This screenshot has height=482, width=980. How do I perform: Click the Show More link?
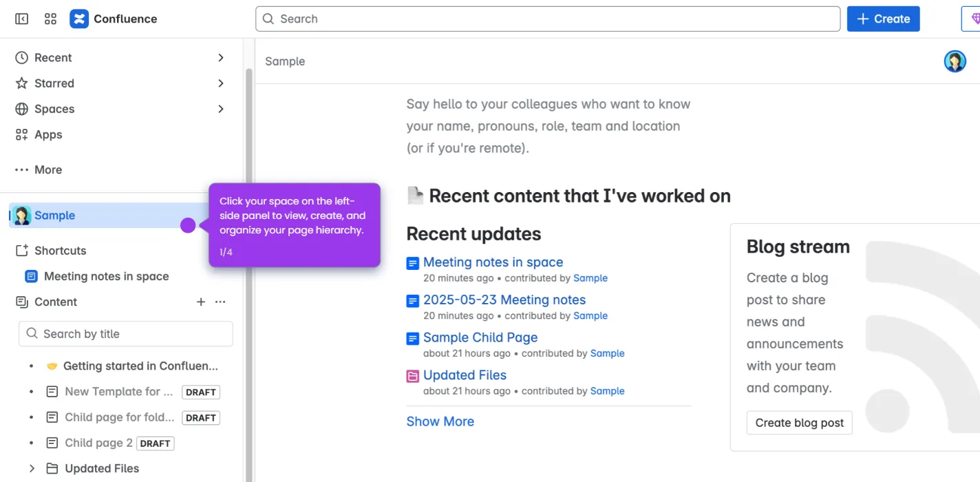click(x=440, y=421)
